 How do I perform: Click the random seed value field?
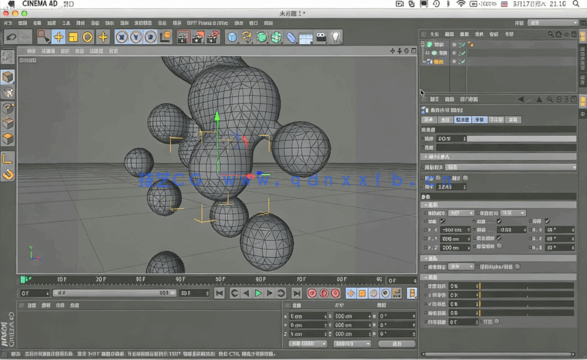451,187
